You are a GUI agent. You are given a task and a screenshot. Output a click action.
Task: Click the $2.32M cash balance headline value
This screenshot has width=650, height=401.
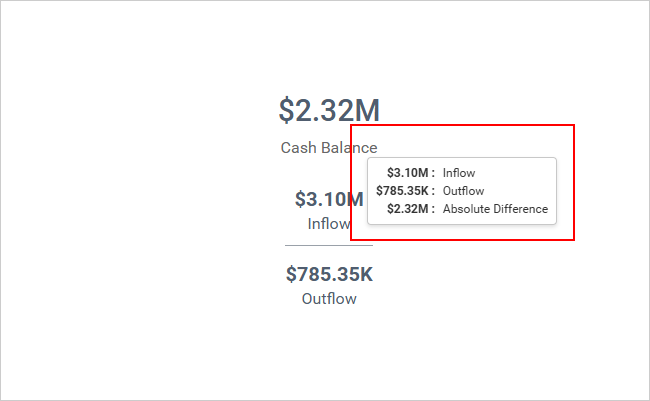(x=328, y=110)
